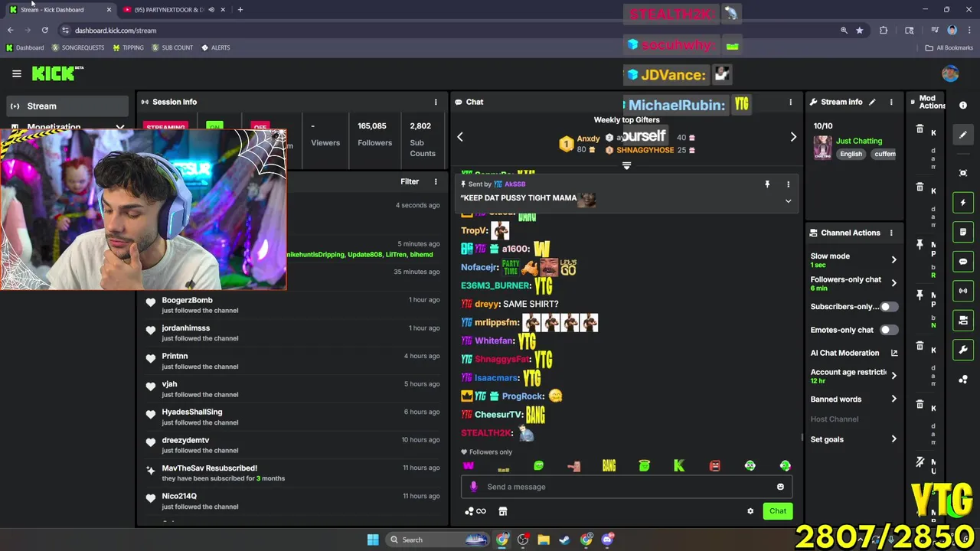
Task: Click the channel points infinity icon
Action: 475,511
